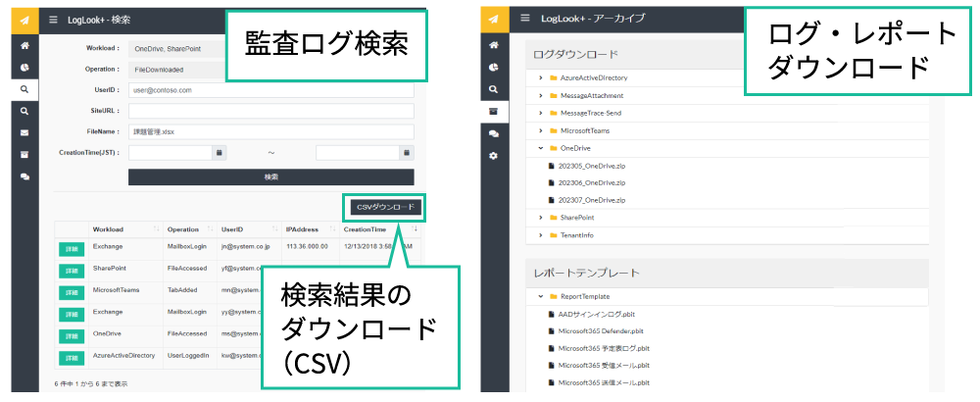Click the hamburger menu in LogLook+ archive window
The image size is (980, 402).
pos(525,19)
